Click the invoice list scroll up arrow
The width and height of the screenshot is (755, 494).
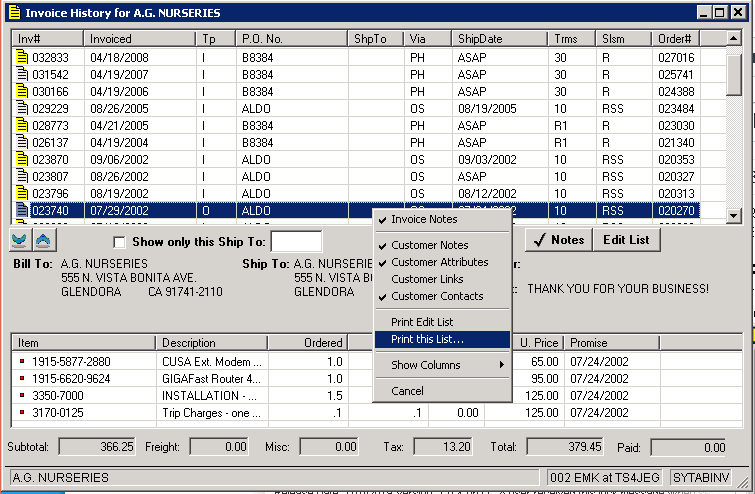click(733, 38)
